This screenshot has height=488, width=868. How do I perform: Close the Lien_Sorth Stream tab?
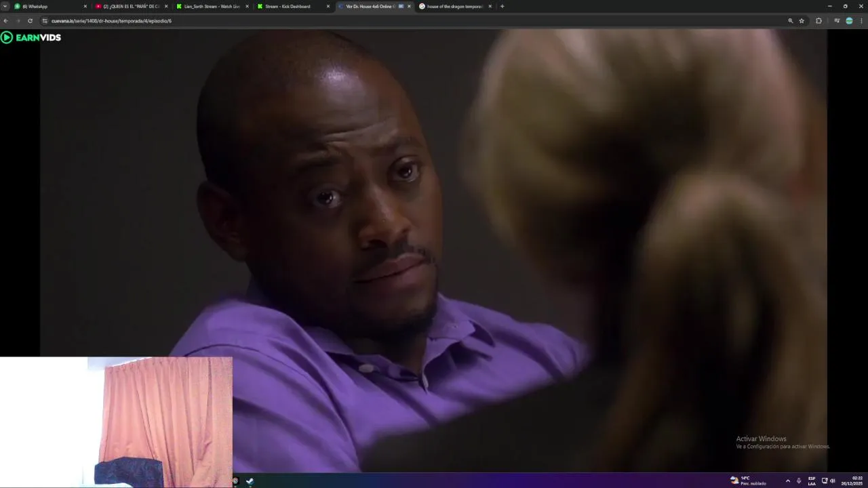coord(247,6)
